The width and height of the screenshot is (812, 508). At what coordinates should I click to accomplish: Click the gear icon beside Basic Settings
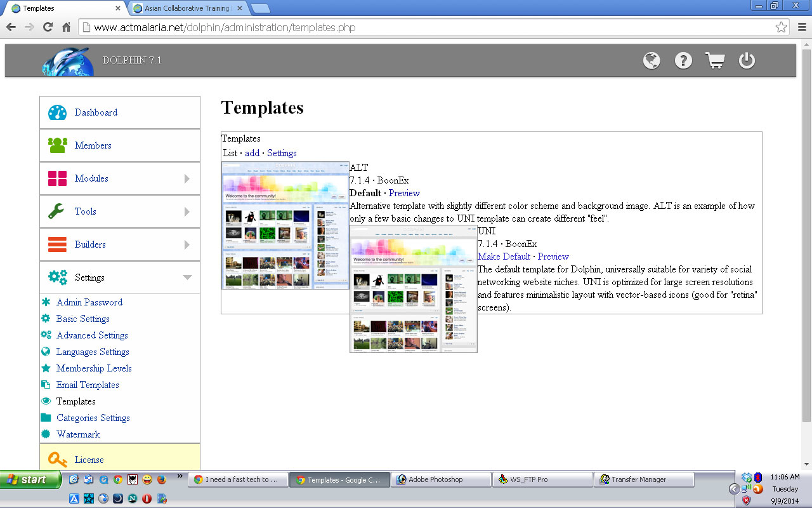46,319
